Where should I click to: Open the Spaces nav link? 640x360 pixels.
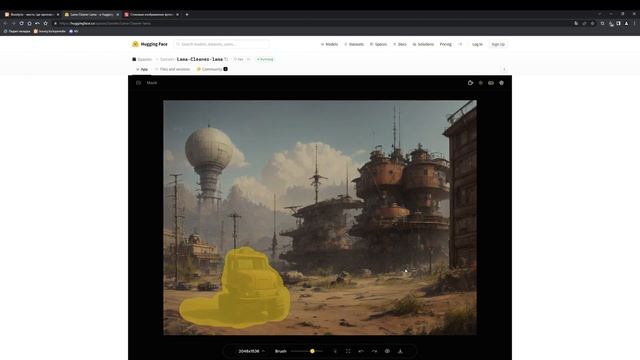click(x=378, y=44)
